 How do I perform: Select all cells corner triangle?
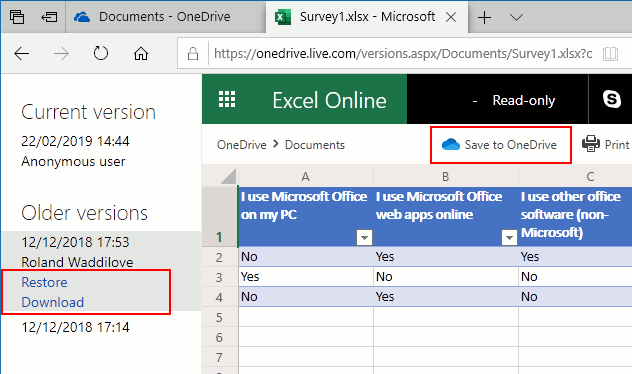point(228,177)
